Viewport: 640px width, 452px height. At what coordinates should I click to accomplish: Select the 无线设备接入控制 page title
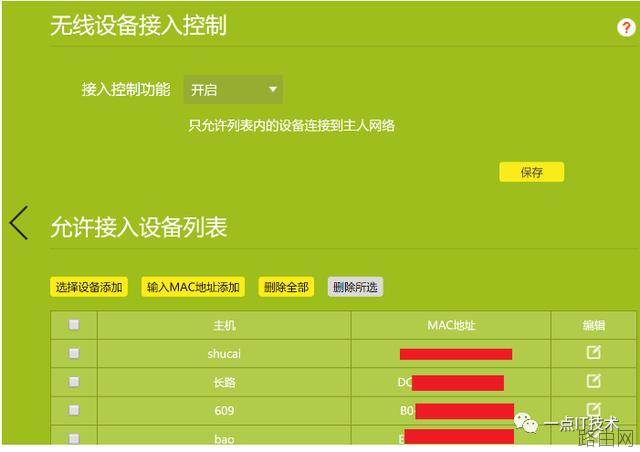138,26
